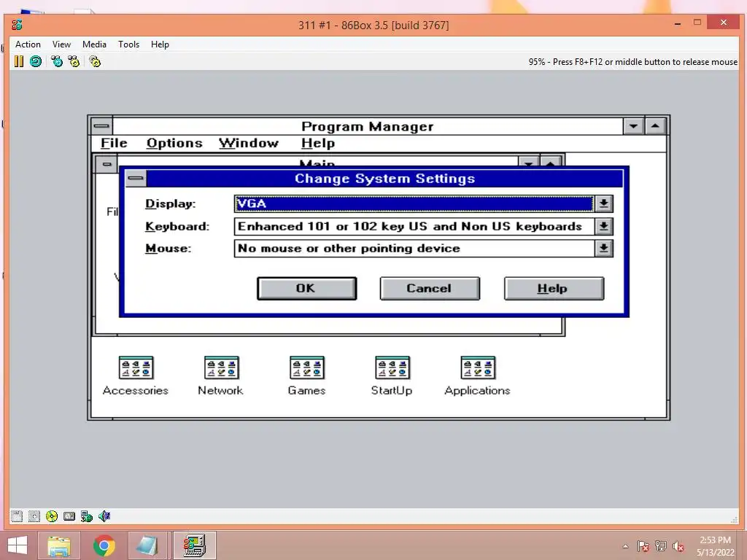This screenshot has width=747, height=560.
Task: Click the hard disk status bar icon
Action: 69,516
